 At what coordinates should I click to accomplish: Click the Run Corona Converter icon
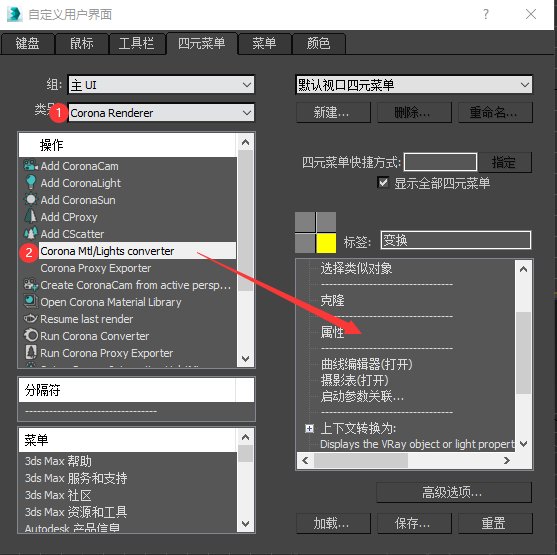[31, 335]
